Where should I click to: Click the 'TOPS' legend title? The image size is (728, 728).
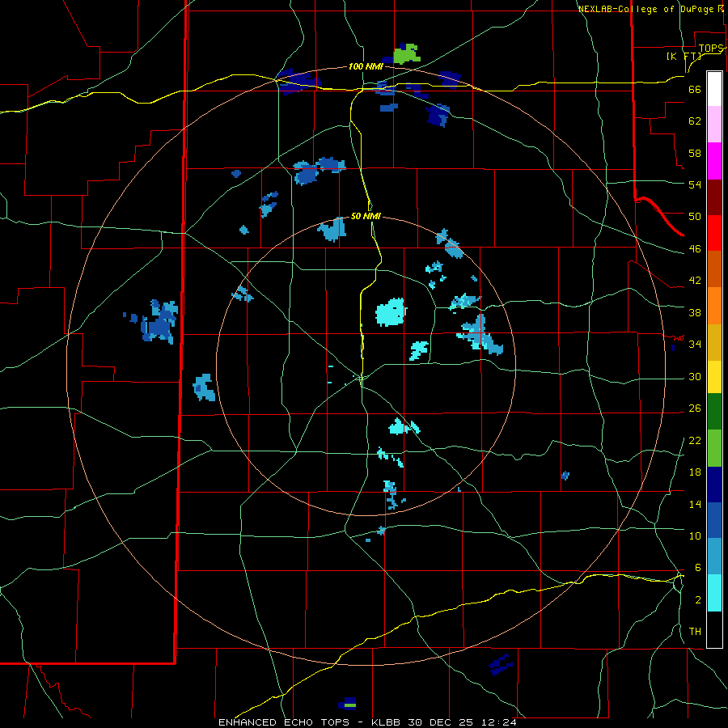coord(711,49)
